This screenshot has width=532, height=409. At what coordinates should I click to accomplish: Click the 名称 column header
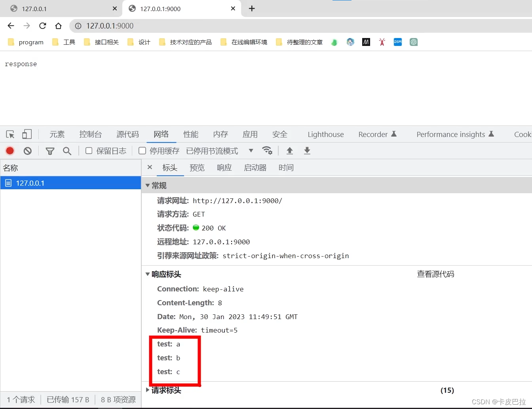pos(70,168)
